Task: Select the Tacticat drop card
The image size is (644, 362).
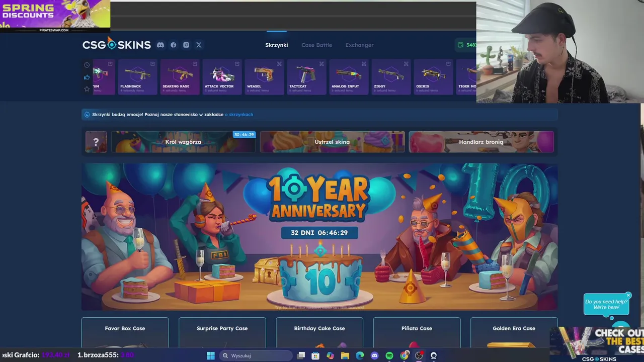Action: 307,77
